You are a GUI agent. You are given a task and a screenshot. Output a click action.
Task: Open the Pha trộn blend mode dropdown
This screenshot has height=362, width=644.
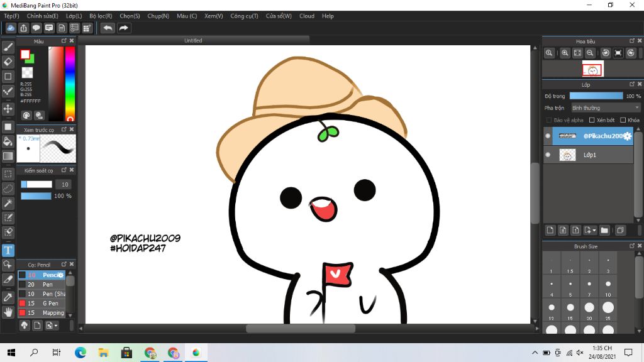click(x=606, y=108)
